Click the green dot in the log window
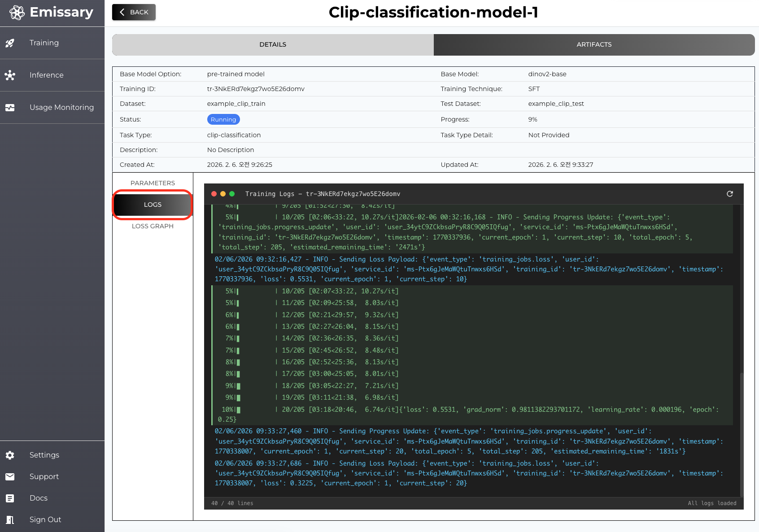 [x=232, y=194]
